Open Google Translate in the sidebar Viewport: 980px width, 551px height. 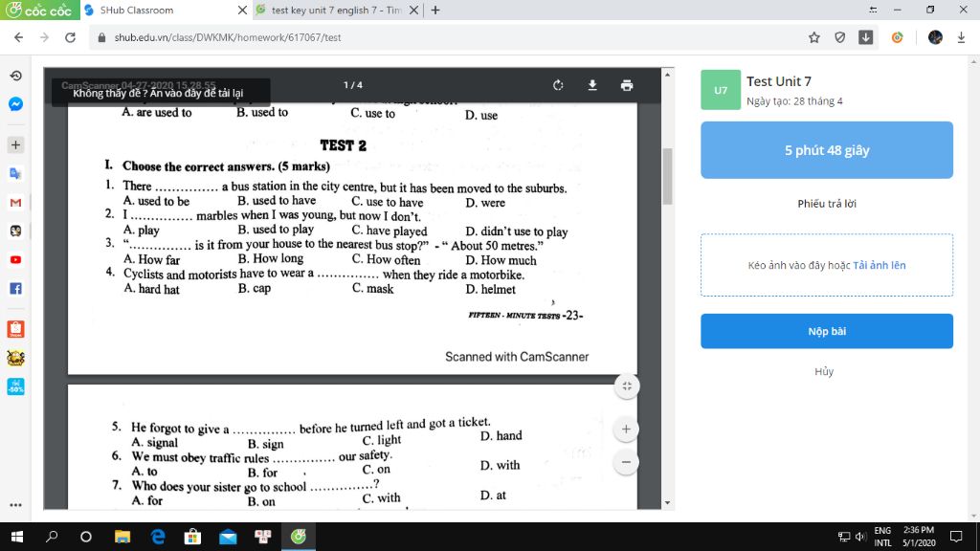coord(15,174)
